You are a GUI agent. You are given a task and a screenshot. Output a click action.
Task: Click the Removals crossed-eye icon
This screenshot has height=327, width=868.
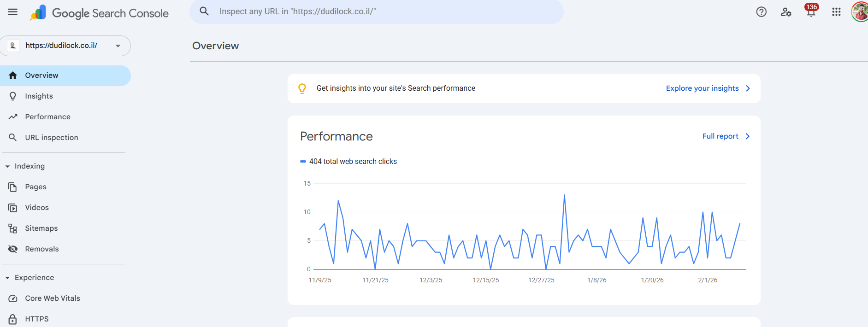click(13, 249)
